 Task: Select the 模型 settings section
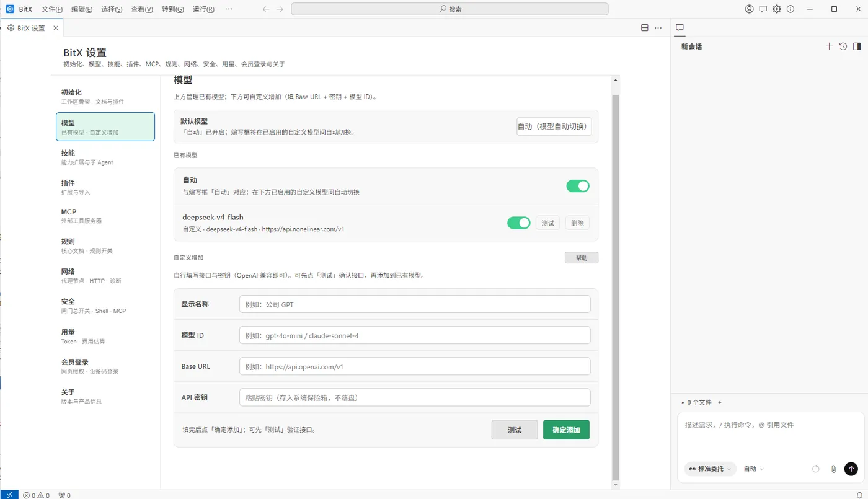pos(105,127)
